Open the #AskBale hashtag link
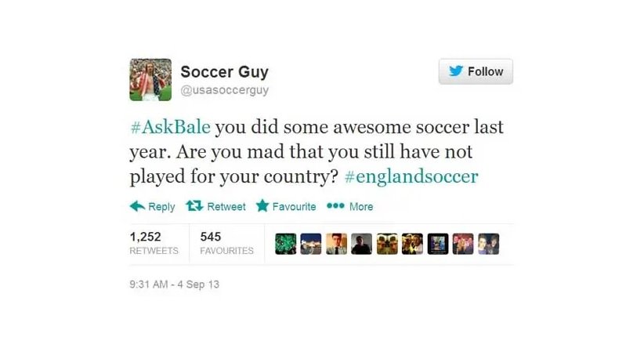 tap(171, 127)
